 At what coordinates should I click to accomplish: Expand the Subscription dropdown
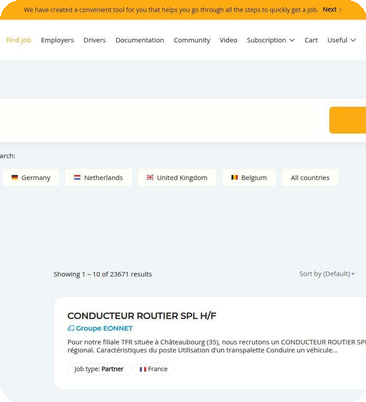pos(271,40)
